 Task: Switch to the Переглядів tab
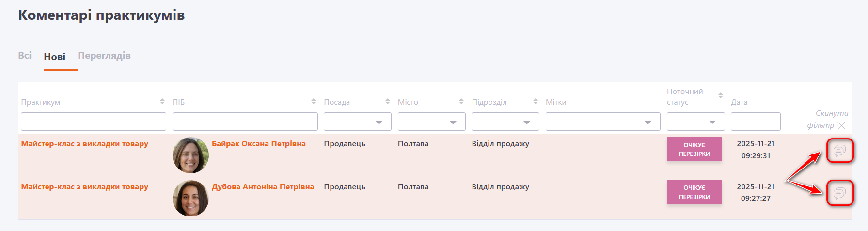(x=104, y=56)
